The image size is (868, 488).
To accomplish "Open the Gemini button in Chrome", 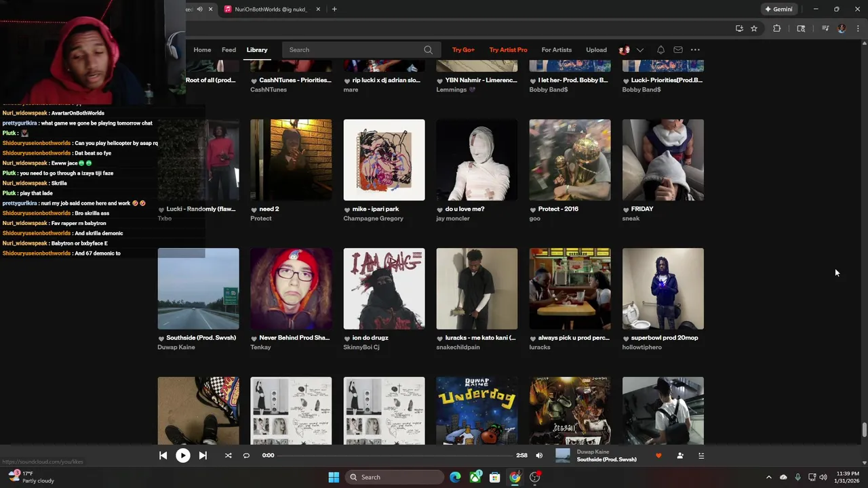I will 778,9.
